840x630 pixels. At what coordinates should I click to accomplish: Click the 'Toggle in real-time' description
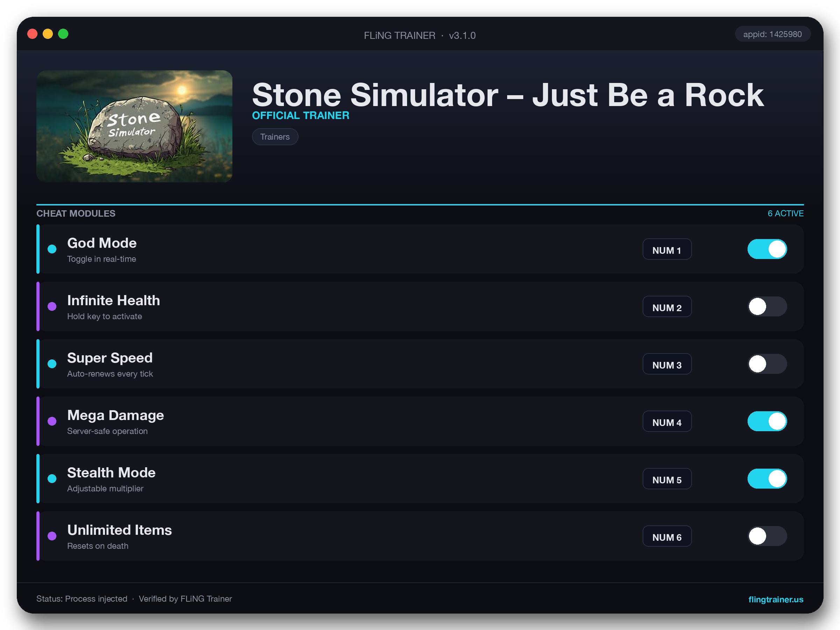(x=101, y=259)
